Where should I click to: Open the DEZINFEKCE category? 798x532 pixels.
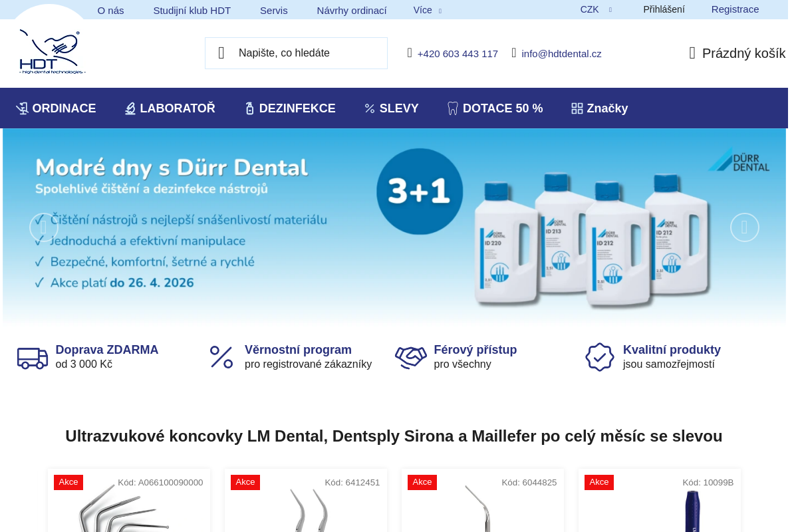(x=290, y=108)
